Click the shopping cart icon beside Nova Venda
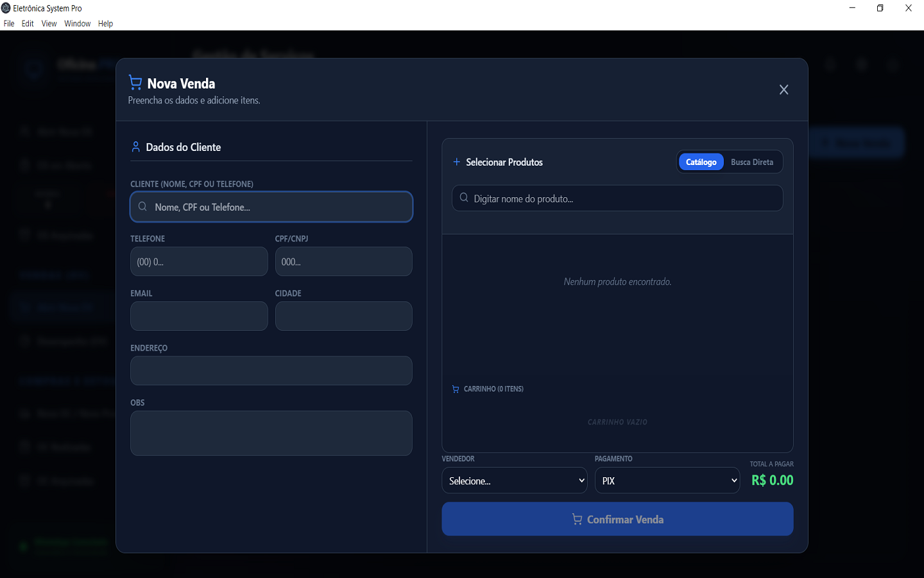 [135, 82]
